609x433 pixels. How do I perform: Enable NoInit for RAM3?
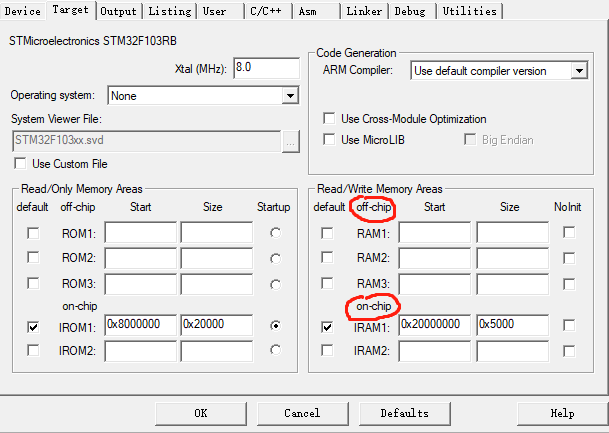(569, 284)
